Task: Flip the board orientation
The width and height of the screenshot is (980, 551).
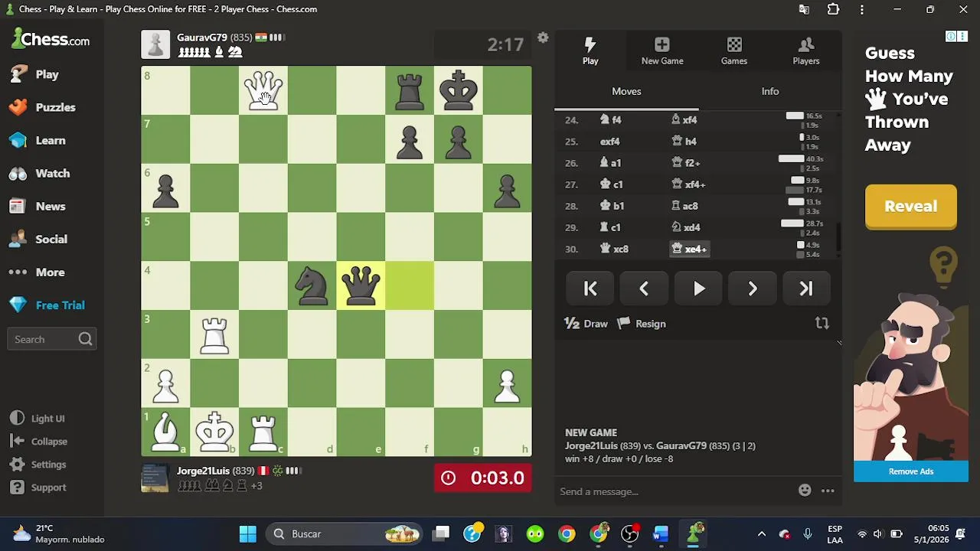Action: pos(822,324)
